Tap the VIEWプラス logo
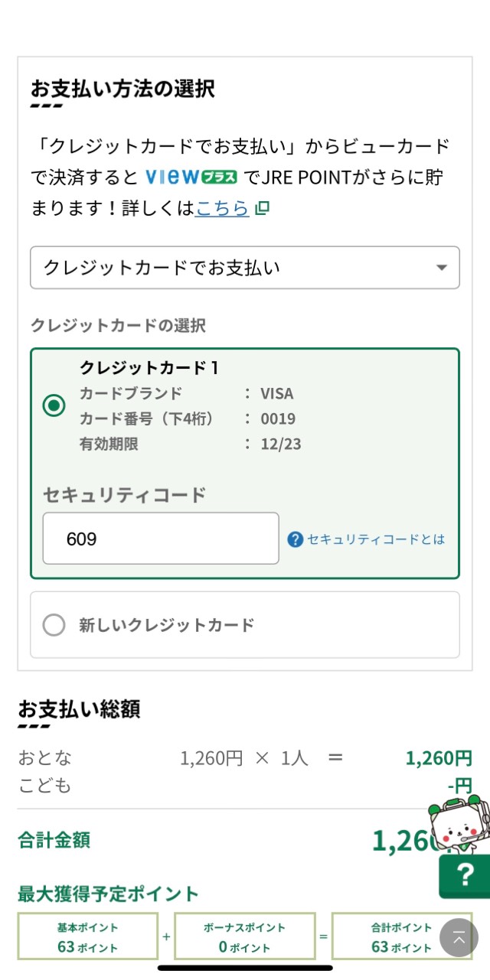The width and height of the screenshot is (490, 980). [x=191, y=177]
